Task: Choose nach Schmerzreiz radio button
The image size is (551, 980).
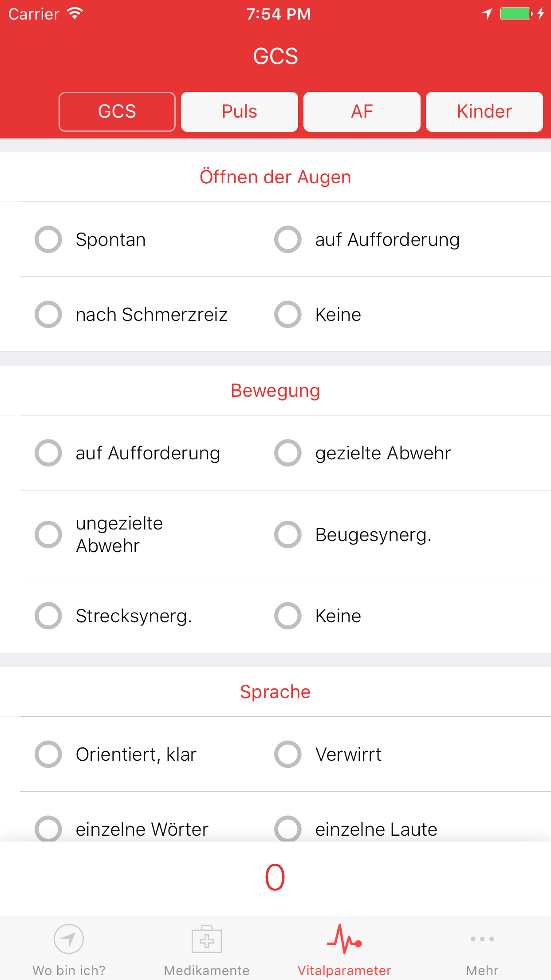Action: point(48,315)
